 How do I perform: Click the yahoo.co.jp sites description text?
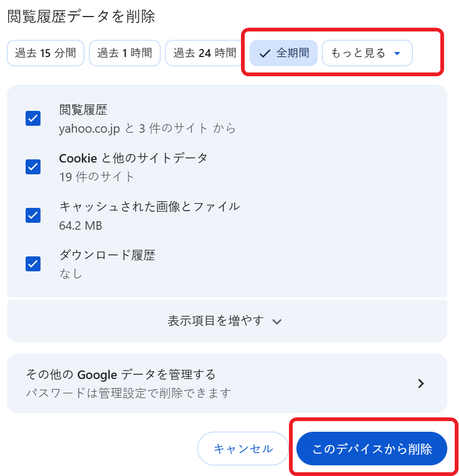(x=148, y=129)
